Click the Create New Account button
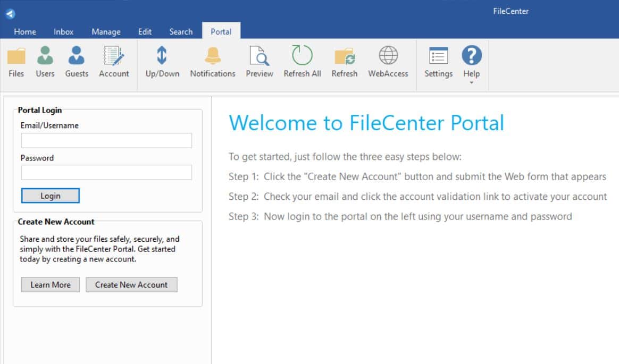Screen dimensions: 619x364 point(131,285)
